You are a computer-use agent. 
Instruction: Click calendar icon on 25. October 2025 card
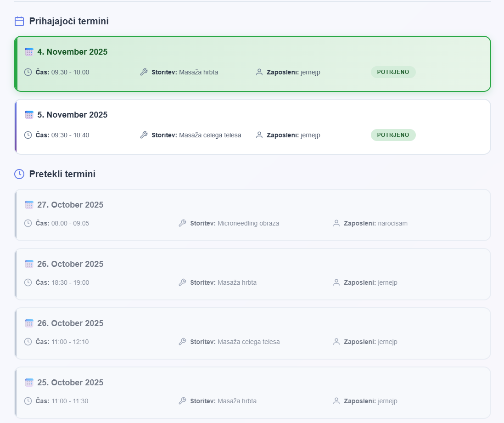[x=29, y=383]
